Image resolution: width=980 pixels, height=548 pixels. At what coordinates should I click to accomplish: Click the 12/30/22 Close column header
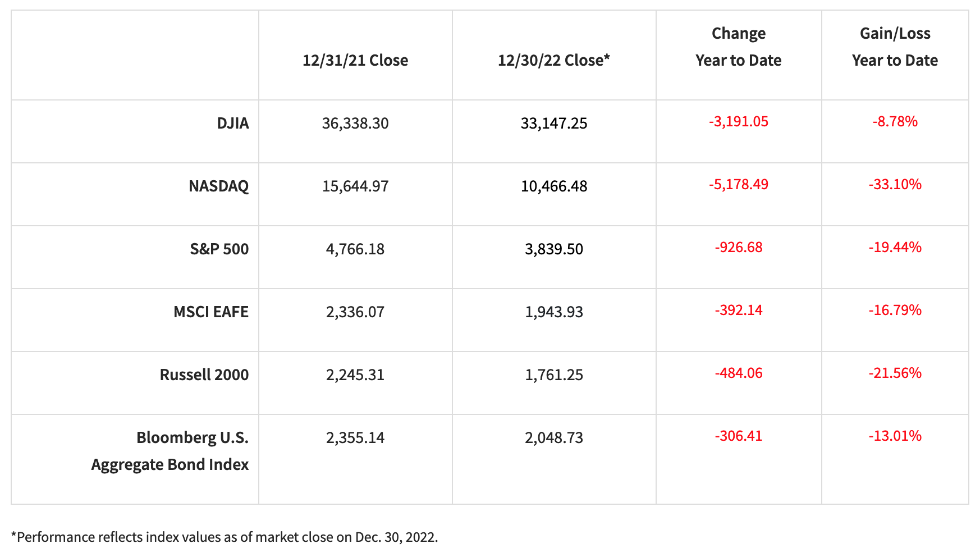pos(553,60)
